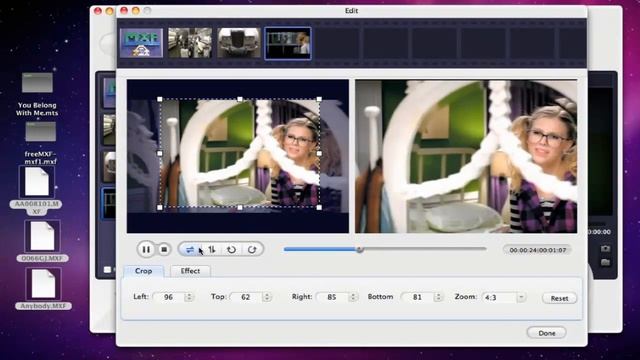Click the left-middle crop edge handle

click(160, 153)
